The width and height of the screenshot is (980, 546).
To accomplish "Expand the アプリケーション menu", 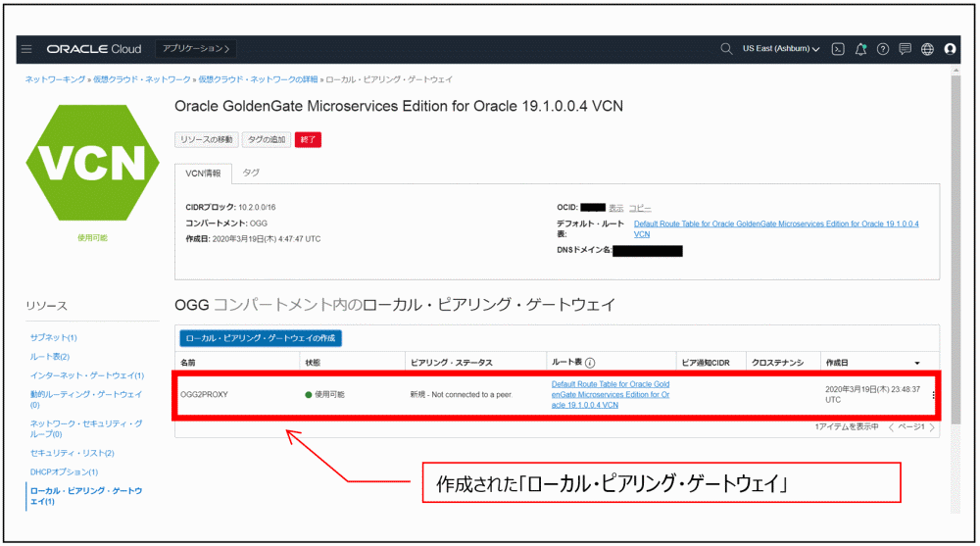I will tap(196, 49).
